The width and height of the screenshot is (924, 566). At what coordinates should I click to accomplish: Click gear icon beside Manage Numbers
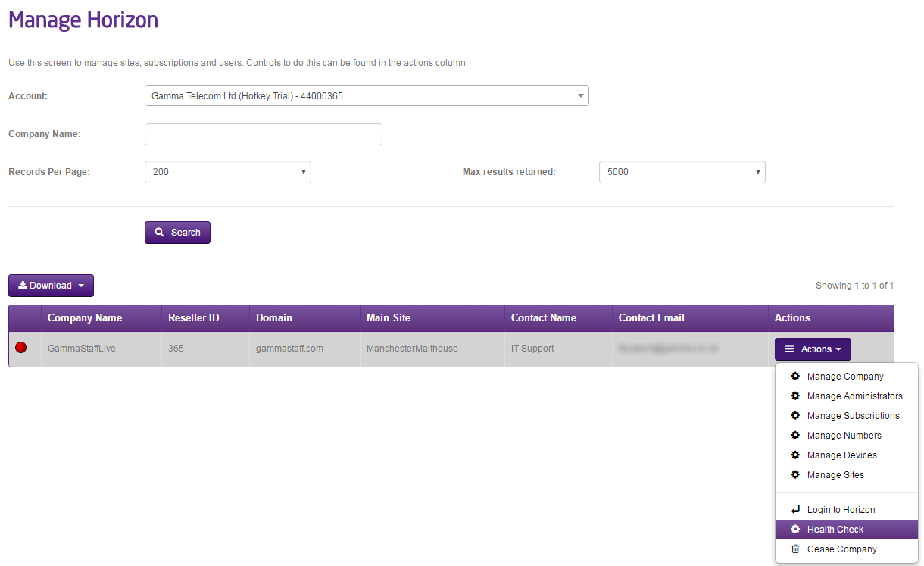795,435
